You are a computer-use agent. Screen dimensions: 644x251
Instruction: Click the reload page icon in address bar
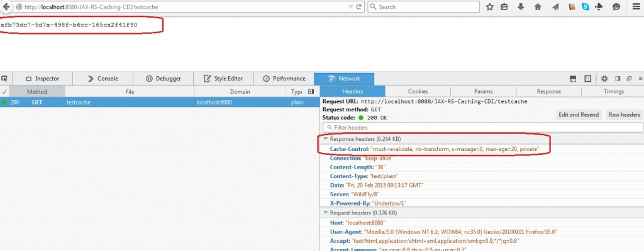(x=358, y=7)
